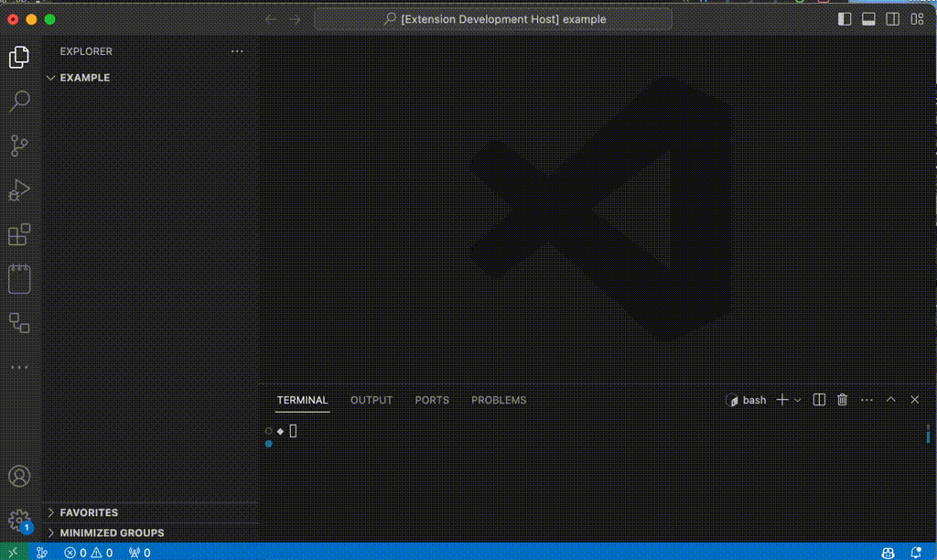This screenshot has height=560, width=937.
Task: Click the EXPLORER panel title
Action: click(x=86, y=51)
